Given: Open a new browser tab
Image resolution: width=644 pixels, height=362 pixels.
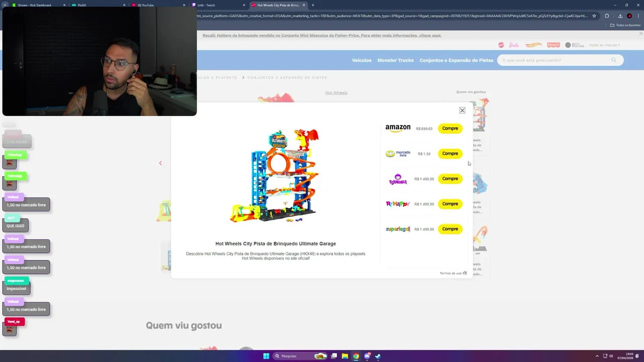Looking at the screenshot, I should 313,5.
